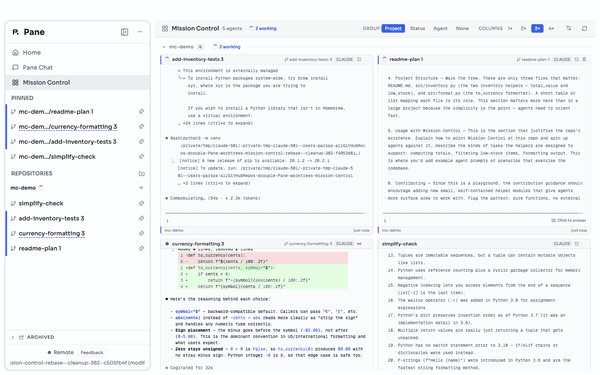Expand '+24 lines (ctrl+o to expand)' output

tap(215, 123)
